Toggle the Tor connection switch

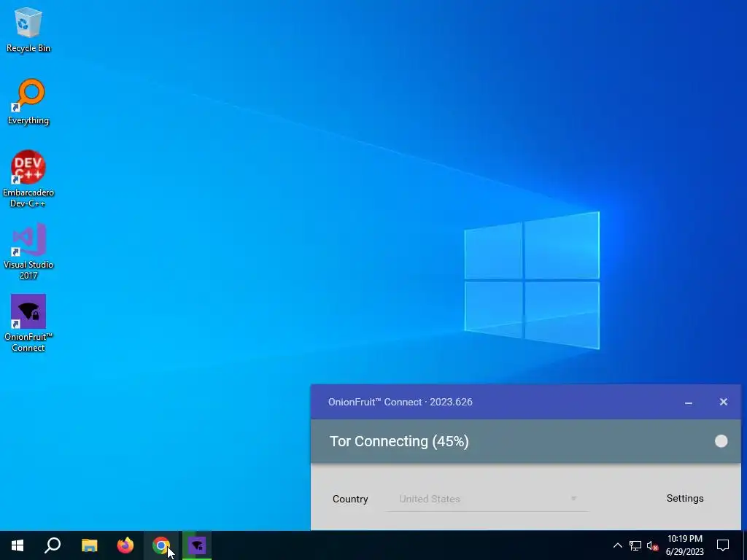[x=721, y=441]
